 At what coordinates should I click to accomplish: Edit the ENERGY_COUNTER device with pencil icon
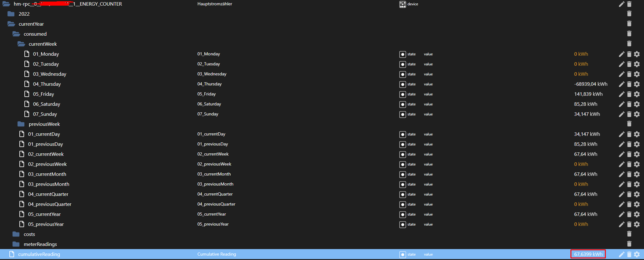click(x=621, y=4)
